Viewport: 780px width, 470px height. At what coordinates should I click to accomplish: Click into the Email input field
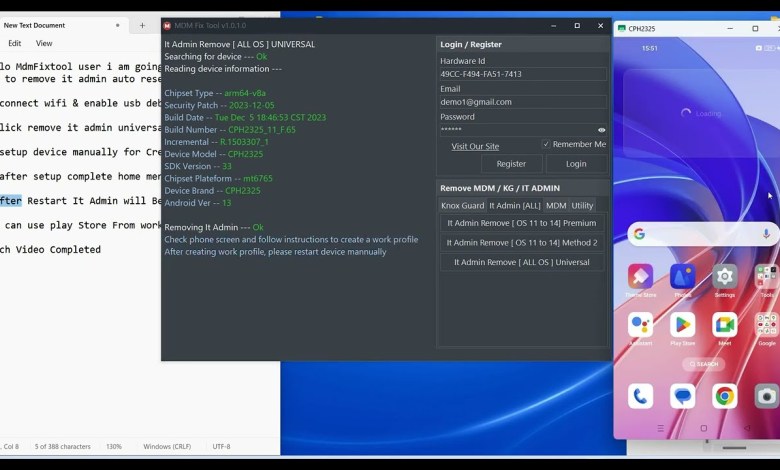[522, 102]
